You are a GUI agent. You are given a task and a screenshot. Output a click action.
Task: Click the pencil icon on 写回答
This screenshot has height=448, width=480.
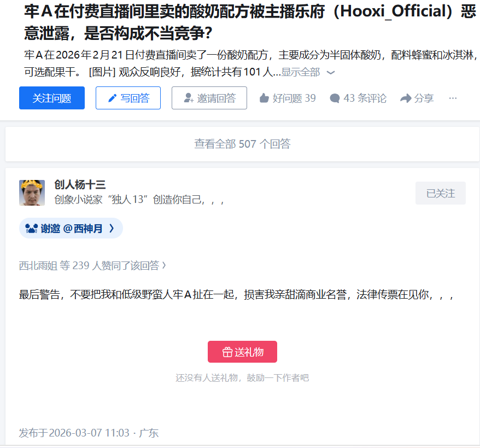pos(113,98)
